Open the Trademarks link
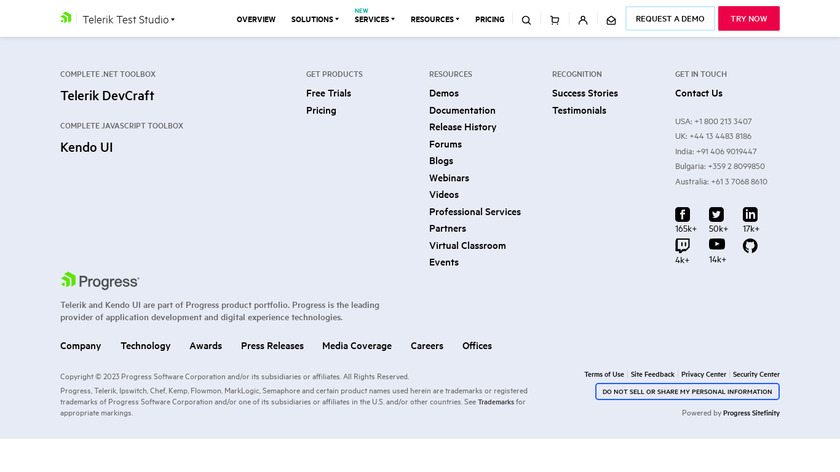840x472 pixels. pos(496,402)
